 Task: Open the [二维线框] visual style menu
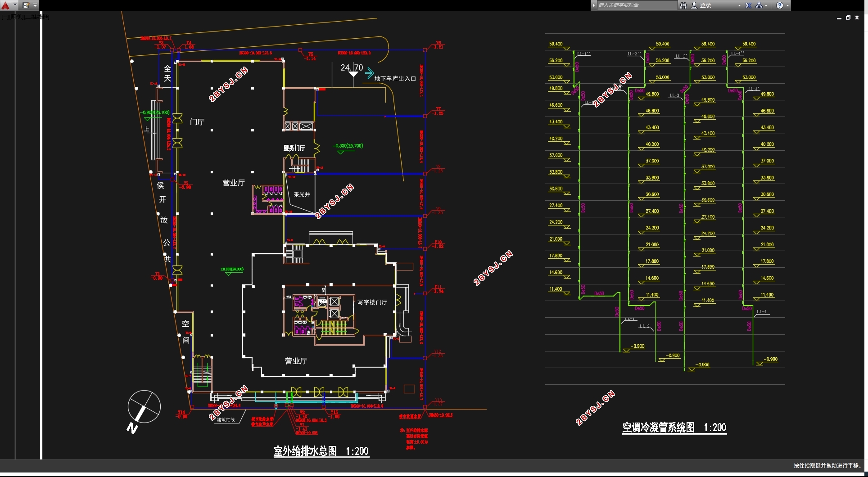click(37, 17)
